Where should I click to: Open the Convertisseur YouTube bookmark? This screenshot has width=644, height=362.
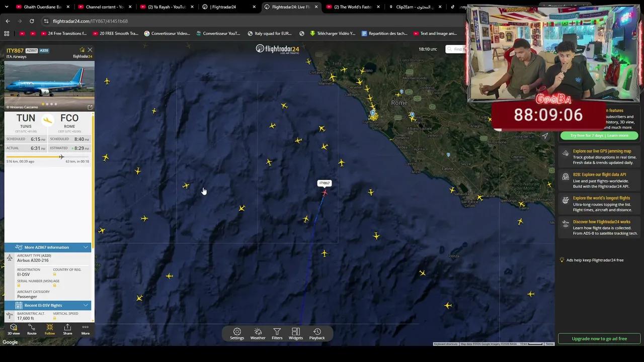click(218, 34)
